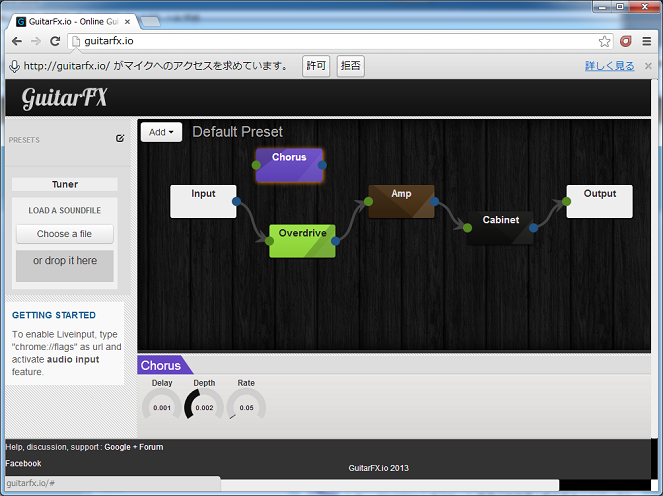Deny microphone access with 拒否 button
Viewport: 663px width, 496px height.
click(x=351, y=66)
